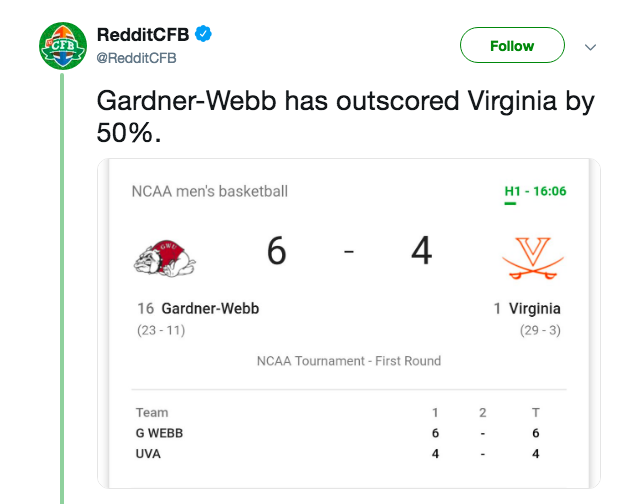Click Gardner-Webb's score of 6
The image size is (627, 504).
(x=277, y=251)
